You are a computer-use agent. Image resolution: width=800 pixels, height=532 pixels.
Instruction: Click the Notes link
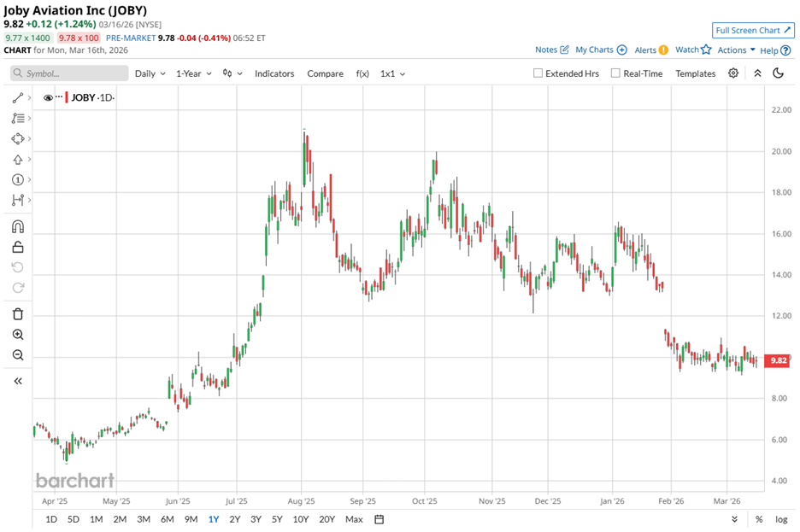tap(546, 50)
